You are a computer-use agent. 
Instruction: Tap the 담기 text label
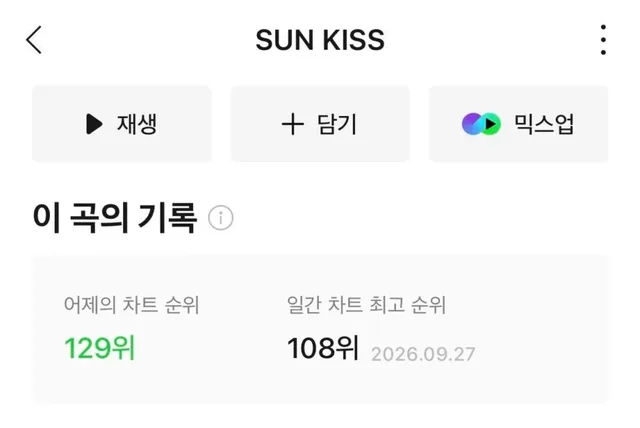337,124
